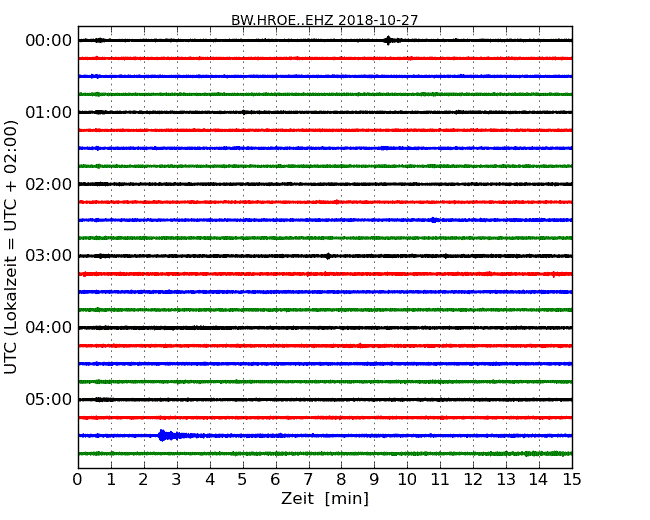
Task: Select the 02:00 time label on the y-axis
Action: coord(49,184)
